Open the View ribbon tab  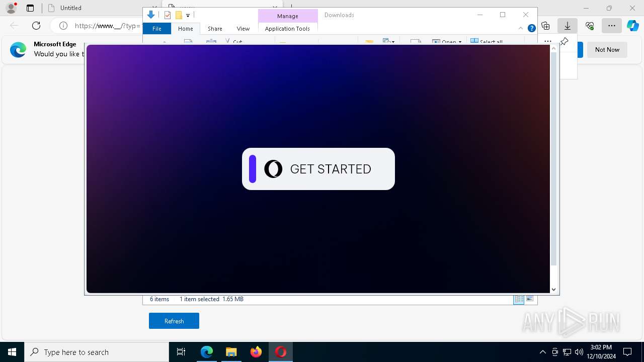[x=243, y=29]
